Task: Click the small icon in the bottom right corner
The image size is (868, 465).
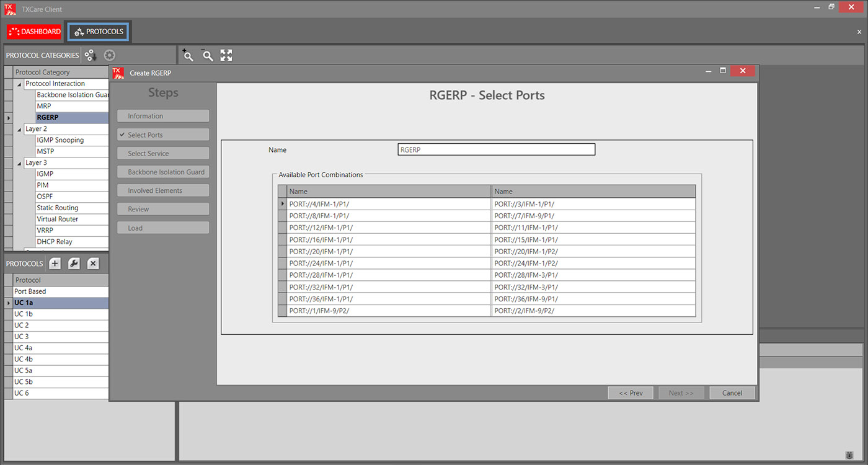Action: (x=849, y=454)
